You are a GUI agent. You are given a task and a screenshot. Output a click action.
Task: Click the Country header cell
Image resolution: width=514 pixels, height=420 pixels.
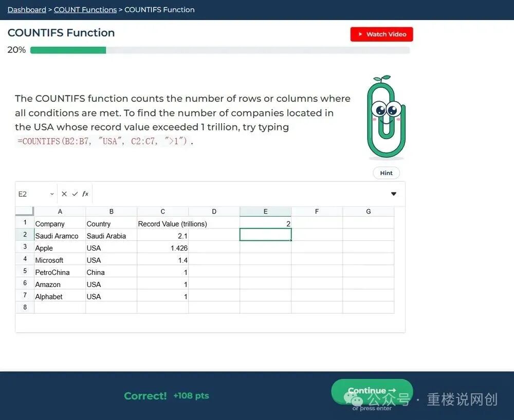coord(112,223)
